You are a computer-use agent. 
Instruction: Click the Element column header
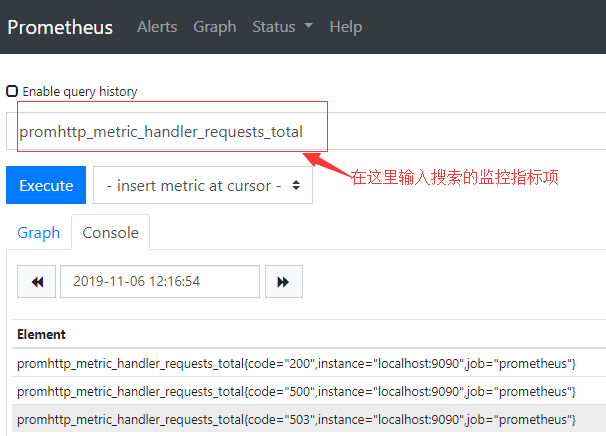[42, 335]
